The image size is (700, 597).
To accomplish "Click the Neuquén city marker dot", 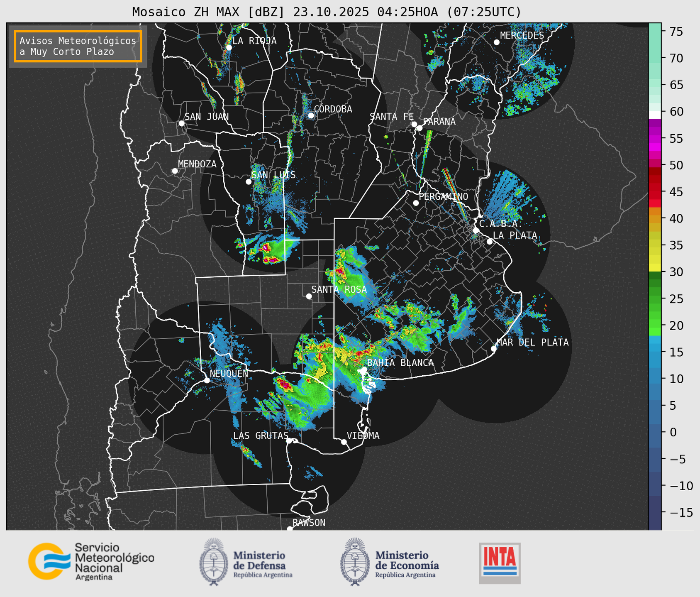I will tap(207, 380).
